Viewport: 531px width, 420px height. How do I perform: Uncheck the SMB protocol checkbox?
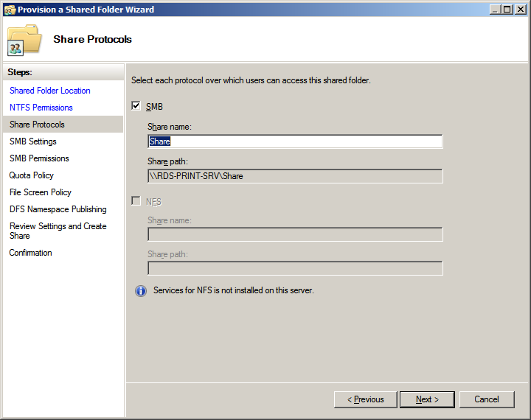(136, 106)
